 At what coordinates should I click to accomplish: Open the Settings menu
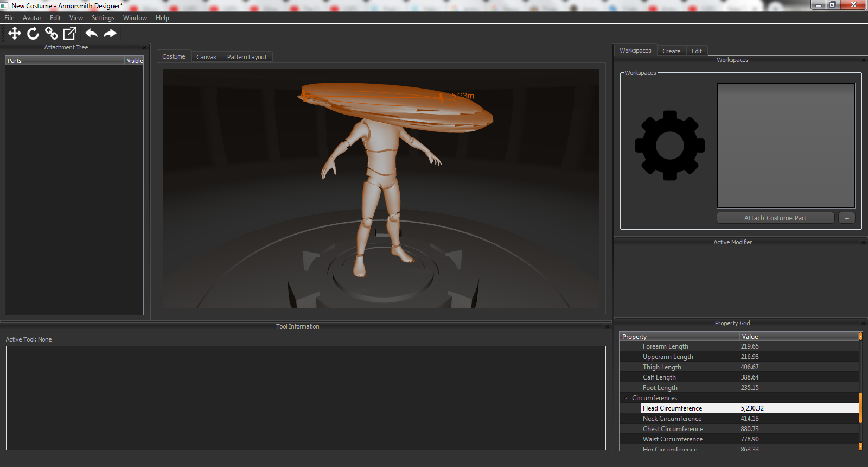(x=103, y=18)
